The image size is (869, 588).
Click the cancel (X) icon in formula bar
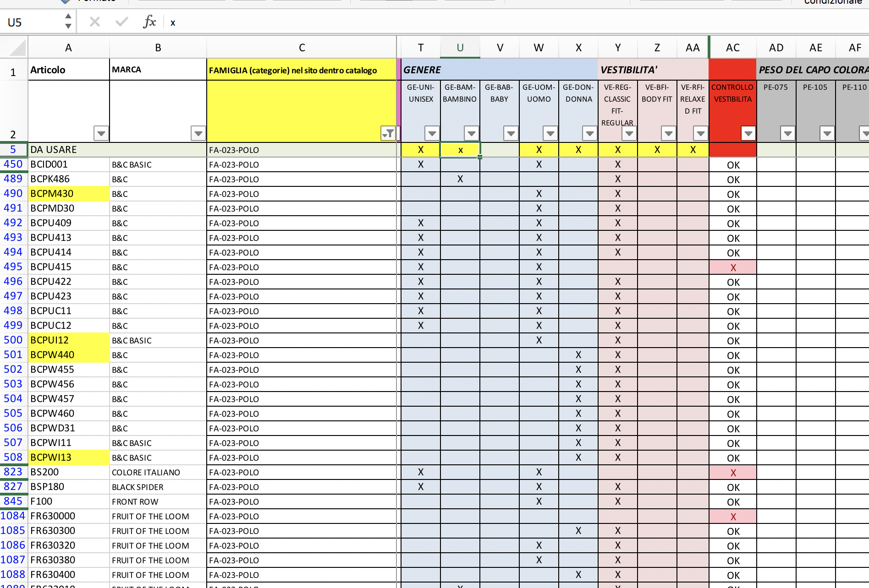point(95,22)
